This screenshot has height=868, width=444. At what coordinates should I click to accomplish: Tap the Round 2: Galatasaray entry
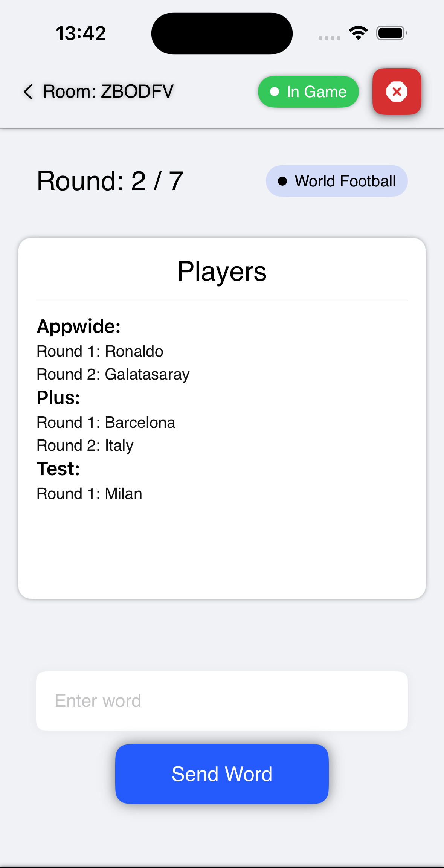[x=113, y=374]
